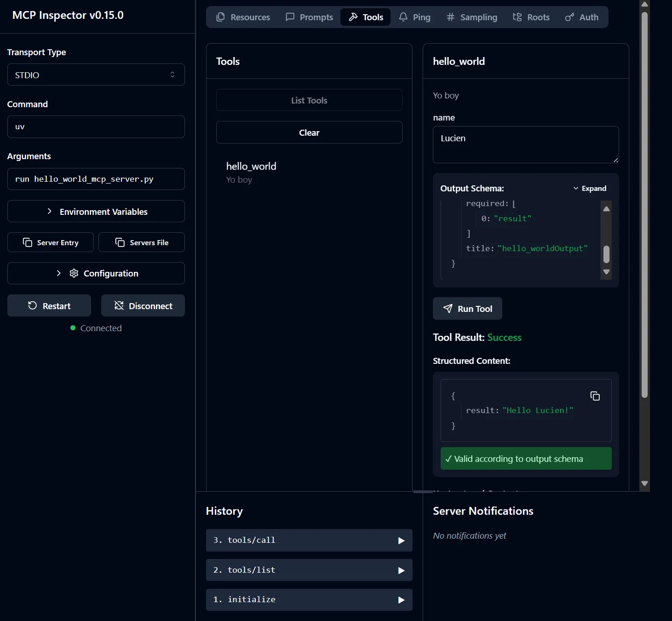Disconnect from the MCP server

click(x=143, y=306)
